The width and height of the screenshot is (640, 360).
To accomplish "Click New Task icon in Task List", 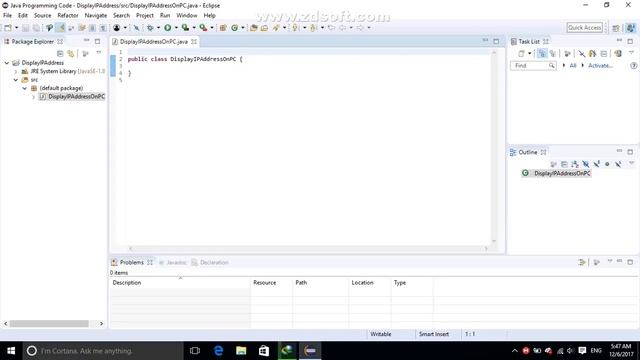I will tap(521, 53).
